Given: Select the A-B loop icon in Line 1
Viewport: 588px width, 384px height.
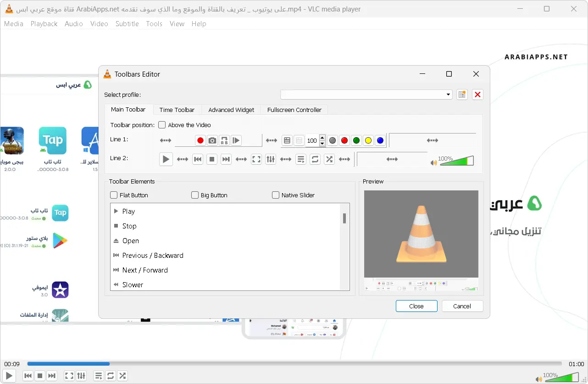Looking at the screenshot, I should (x=224, y=140).
